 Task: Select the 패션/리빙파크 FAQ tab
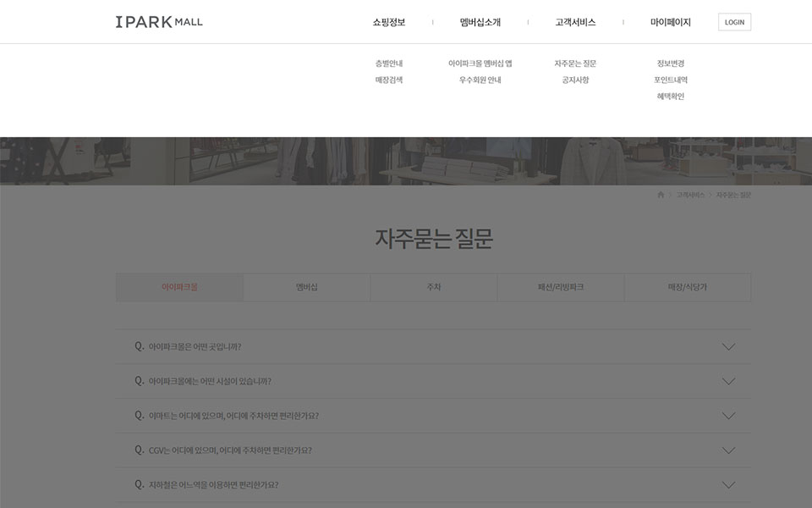point(561,287)
